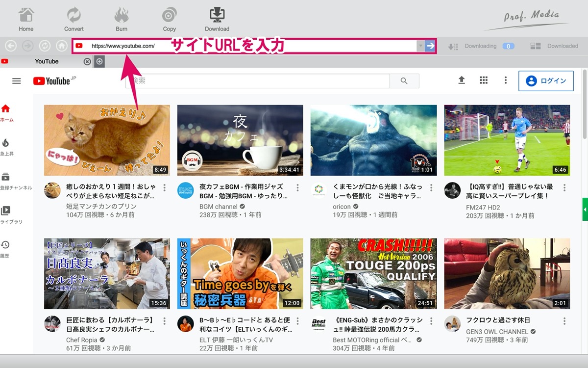Open options menu for 巨匠に教わる video

click(164, 321)
